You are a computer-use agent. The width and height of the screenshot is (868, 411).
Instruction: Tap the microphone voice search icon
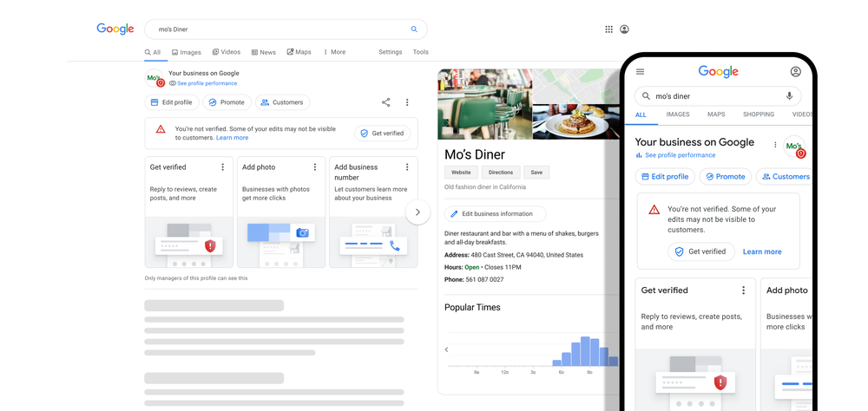[x=789, y=96]
